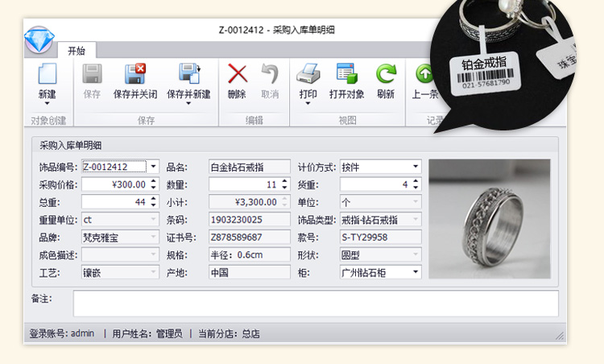
Task: Increase the 总重 weight spinner
Action: [153, 199]
